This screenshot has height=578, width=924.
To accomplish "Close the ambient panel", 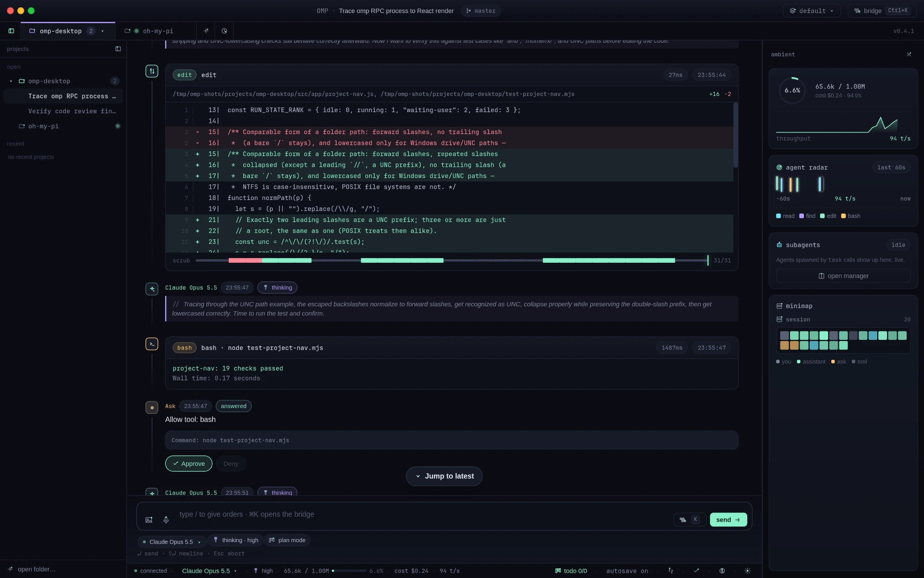I will click(909, 54).
